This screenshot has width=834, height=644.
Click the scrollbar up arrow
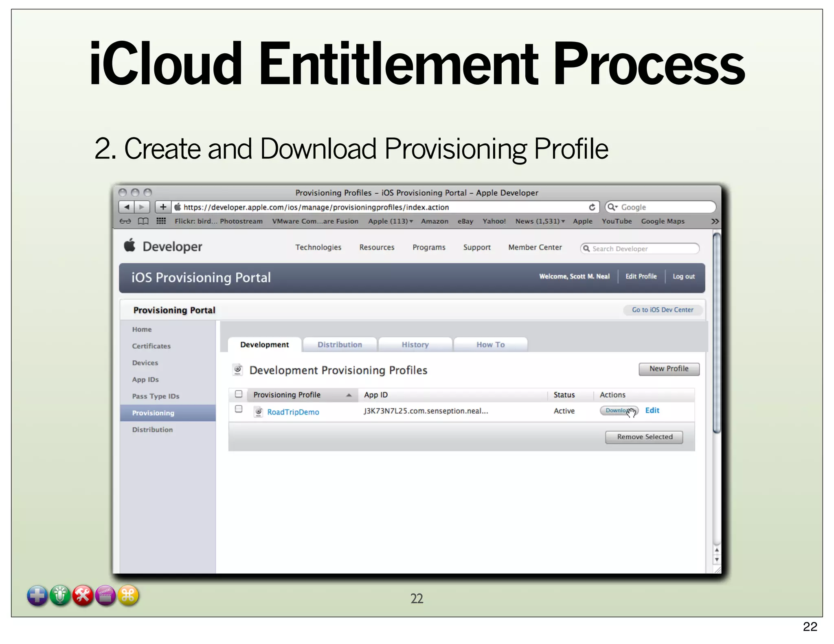point(717,550)
